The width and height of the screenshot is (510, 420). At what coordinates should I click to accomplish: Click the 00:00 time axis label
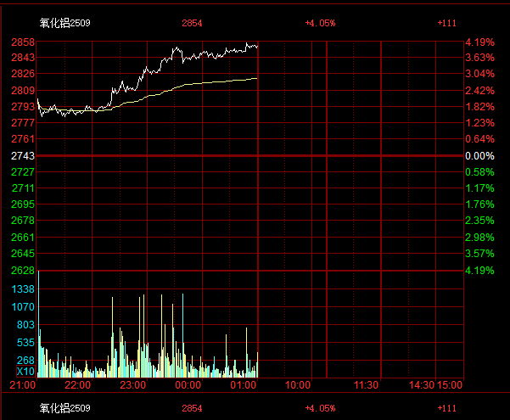[188, 385]
